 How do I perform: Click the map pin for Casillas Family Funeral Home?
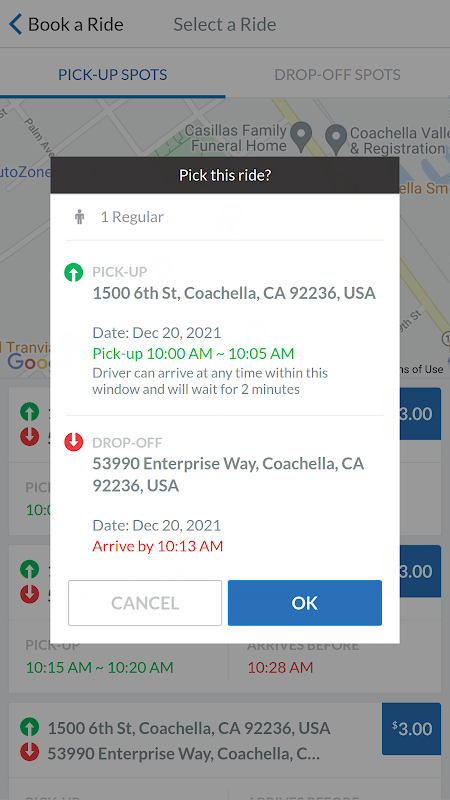[x=301, y=137]
